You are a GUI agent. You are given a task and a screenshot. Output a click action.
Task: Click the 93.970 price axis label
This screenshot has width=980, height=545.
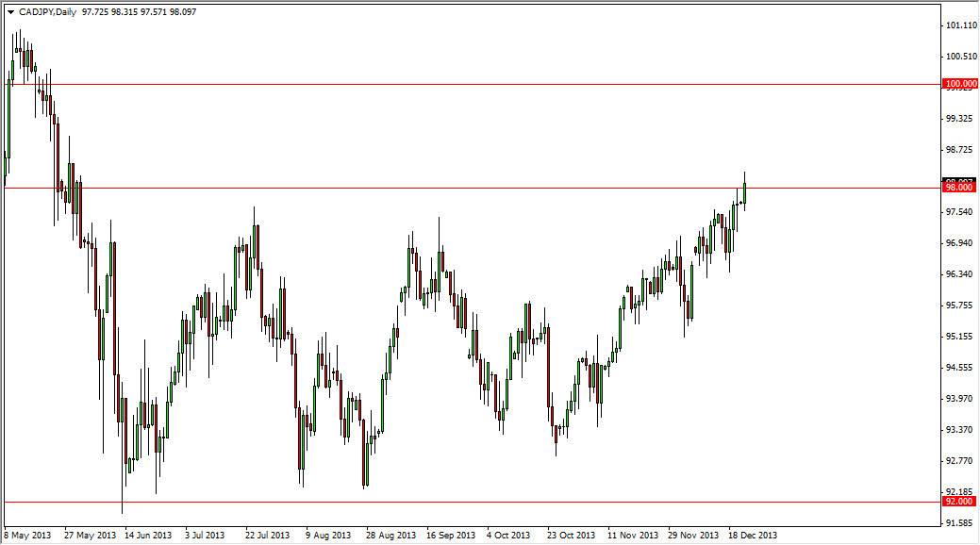(959, 399)
